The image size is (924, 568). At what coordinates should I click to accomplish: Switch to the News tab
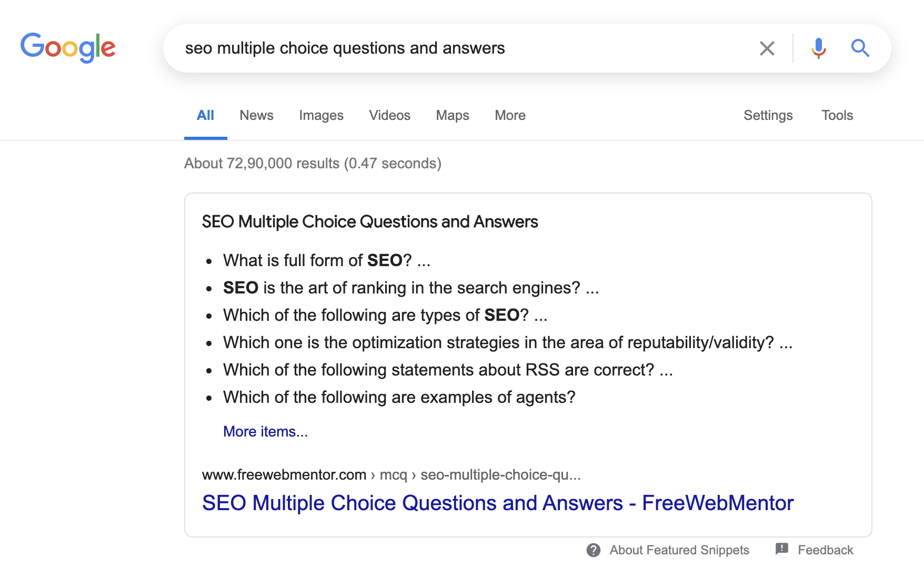click(x=256, y=115)
